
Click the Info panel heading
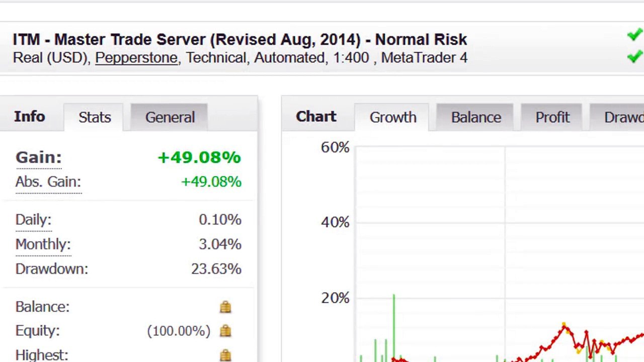[30, 117]
